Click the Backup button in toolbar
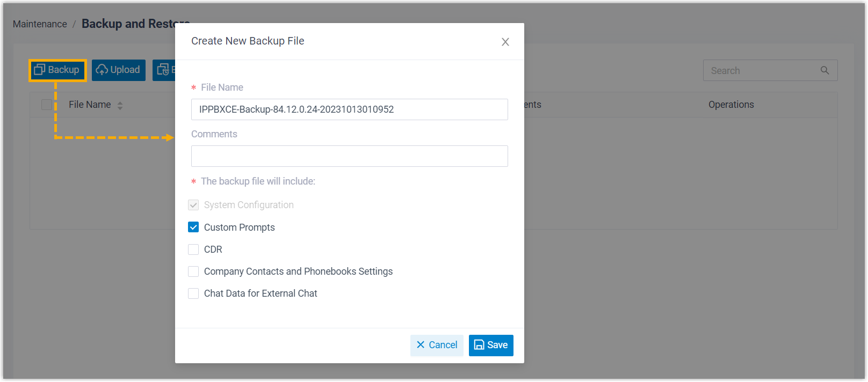868x382 pixels. tap(57, 70)
